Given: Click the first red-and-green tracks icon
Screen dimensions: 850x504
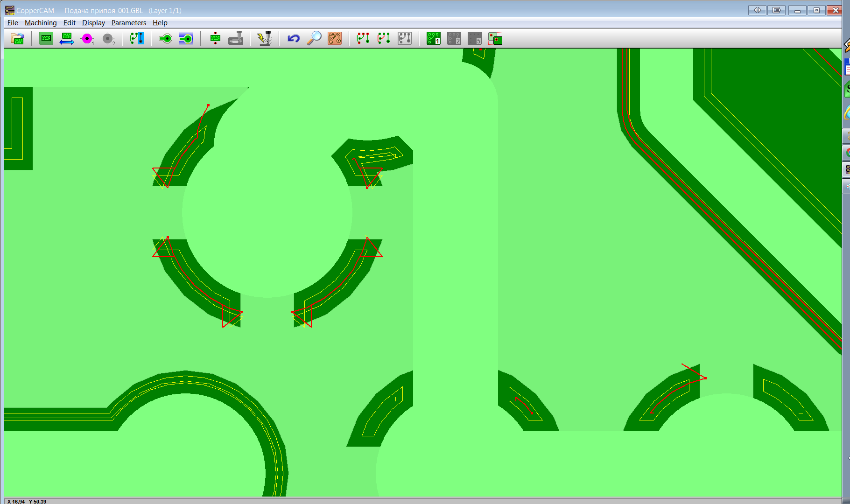Looking at the screenshot, I should pos(363,38).
